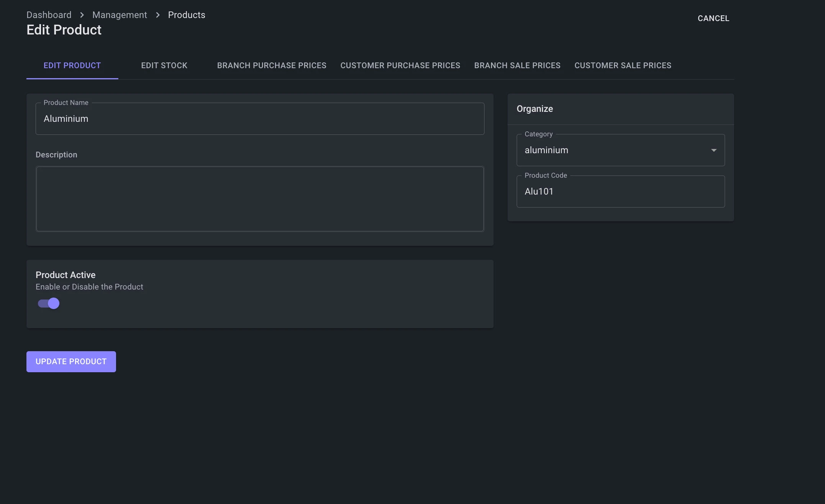825x504 pixels.
Task: Click inside the Description text area
Action: pos(260,199)
